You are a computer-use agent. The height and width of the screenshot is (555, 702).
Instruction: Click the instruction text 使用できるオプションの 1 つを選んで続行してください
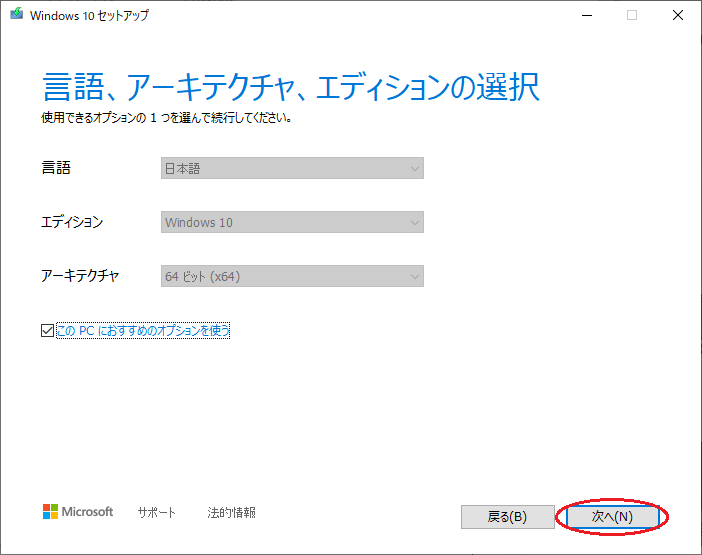[167, 118]
